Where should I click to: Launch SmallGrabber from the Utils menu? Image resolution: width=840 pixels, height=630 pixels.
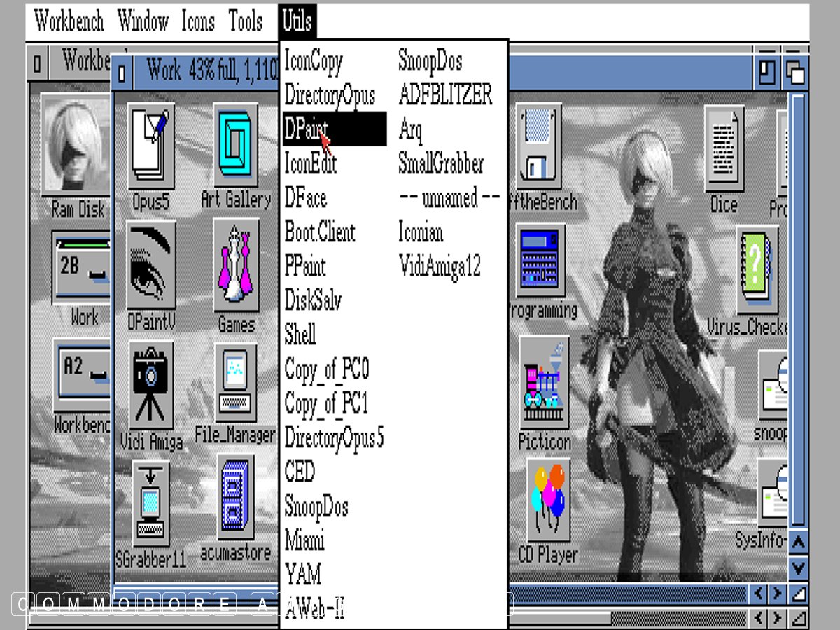coord(441,163)
